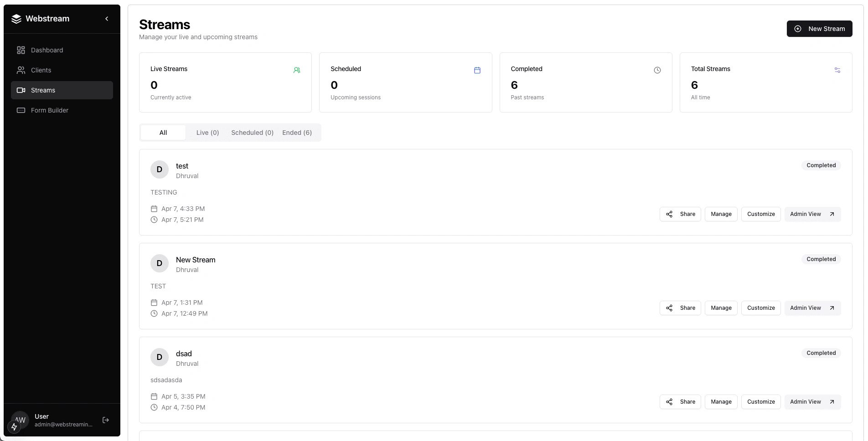Customize the 'New Stream' stream

tap(761, 308)
